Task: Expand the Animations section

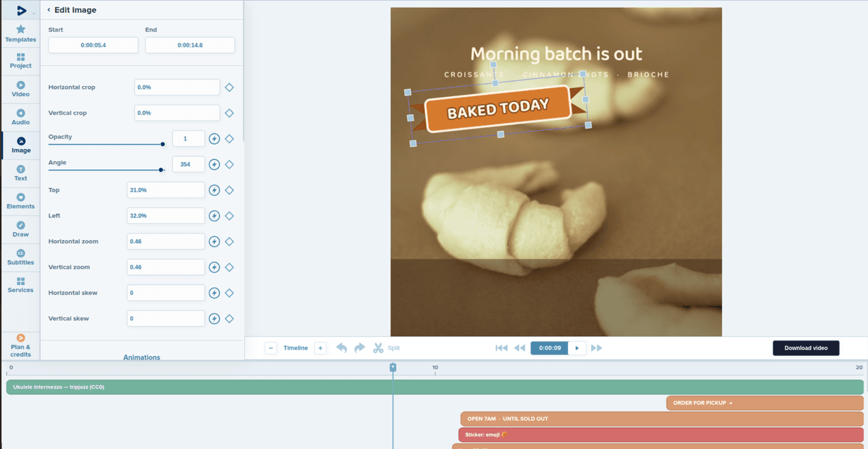Action: (x=142, y=357)
